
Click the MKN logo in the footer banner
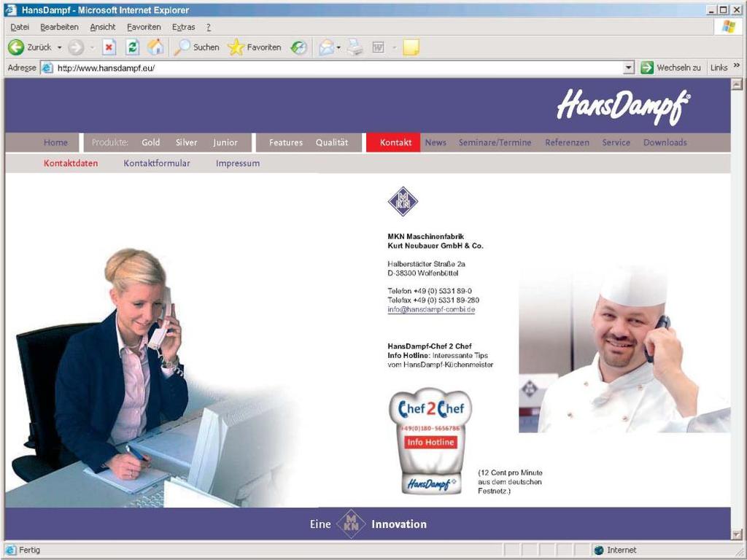tap(351, 524)
